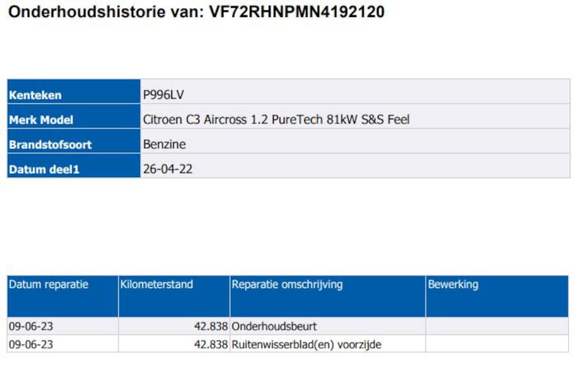Select the Kenteken label cell

pos(74,91)
